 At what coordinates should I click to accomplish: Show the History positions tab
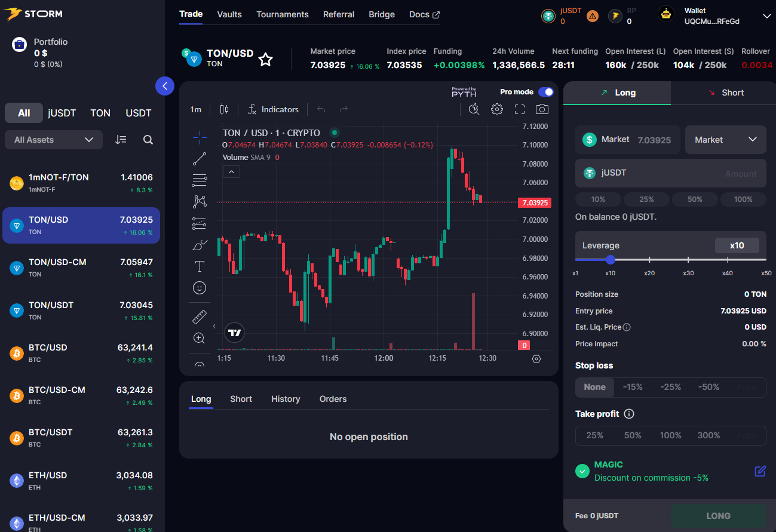click(x=286, y=399)
